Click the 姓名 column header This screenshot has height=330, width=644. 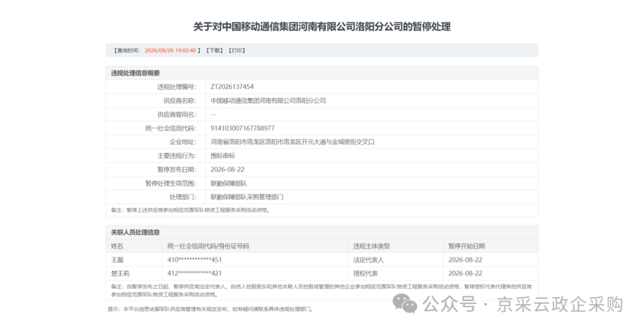(x=117, y=246)
